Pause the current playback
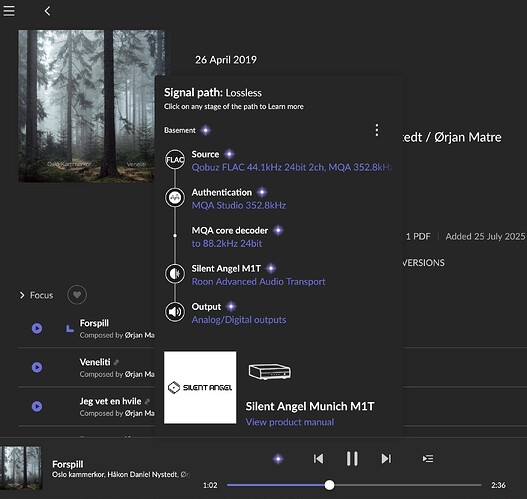The height and width of the screenshot is (499, 527). 352,459
